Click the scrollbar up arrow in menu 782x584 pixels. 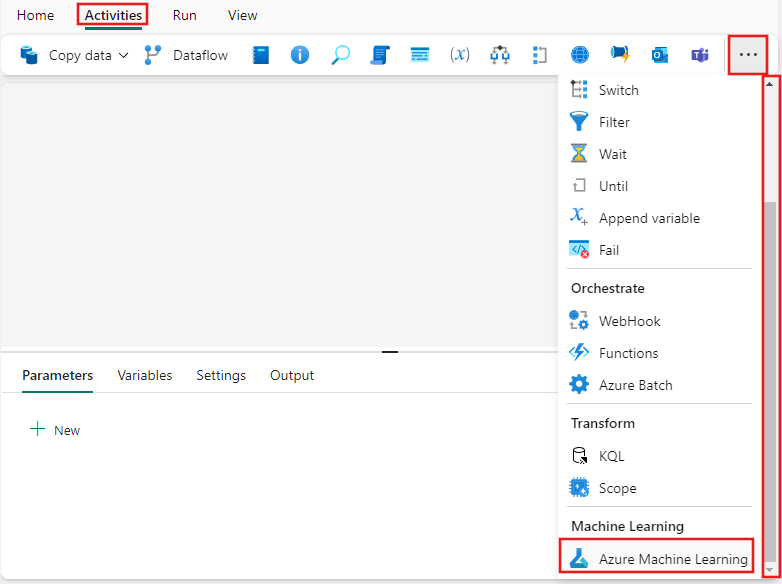[x=770, y=84]
